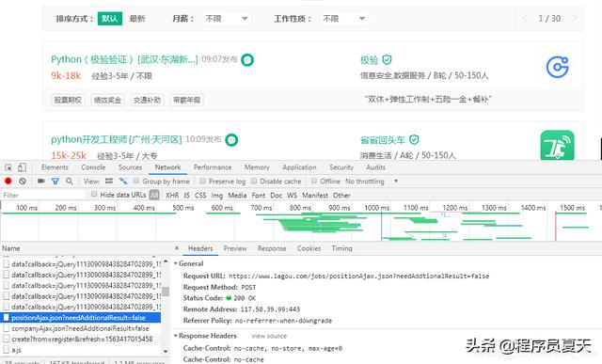Image resolution: width=602 pixels, height=364 pixels.
Task: Filter requests by Img type
Action: [217, 195]
